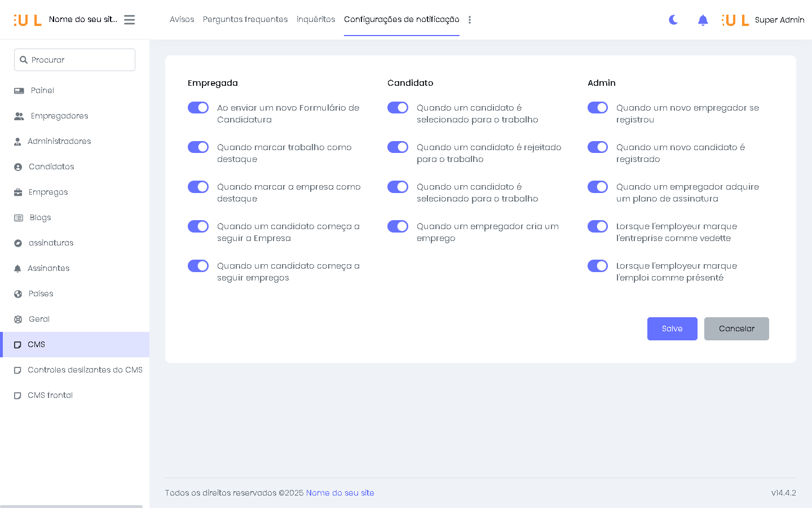
Task: Expand the three-dot more tabs menu
Action: pos(470,20)
